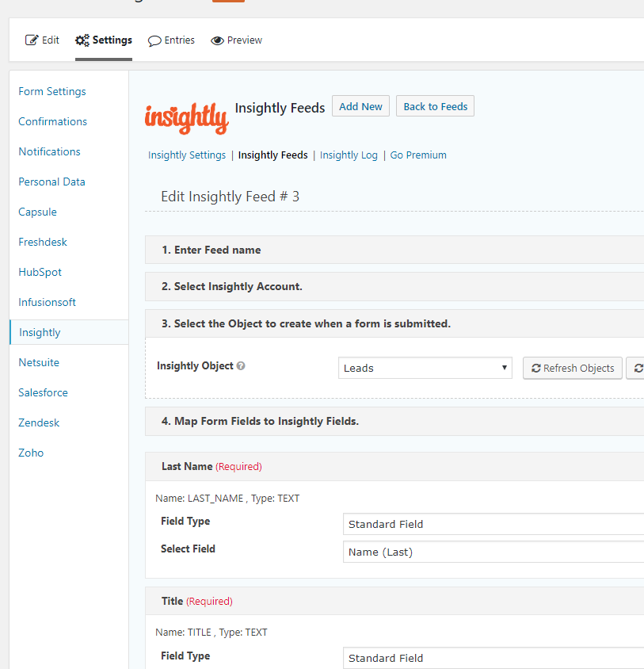
Task: Click the cut-off refresh button beside Refresh Objects
Action: click(x=635, y=369)
